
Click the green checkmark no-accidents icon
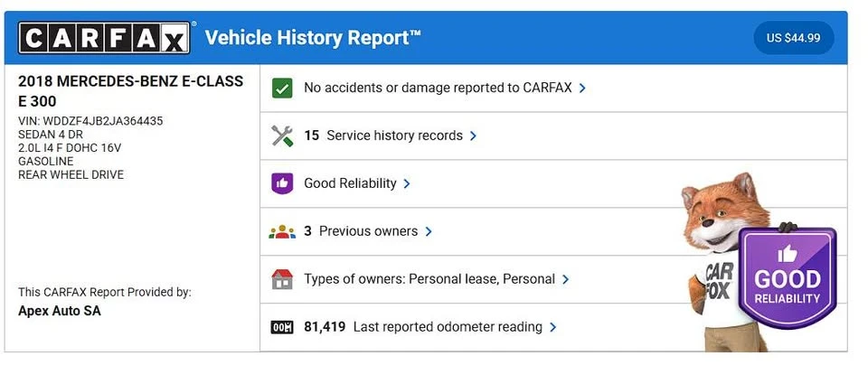tap(282, 88)
